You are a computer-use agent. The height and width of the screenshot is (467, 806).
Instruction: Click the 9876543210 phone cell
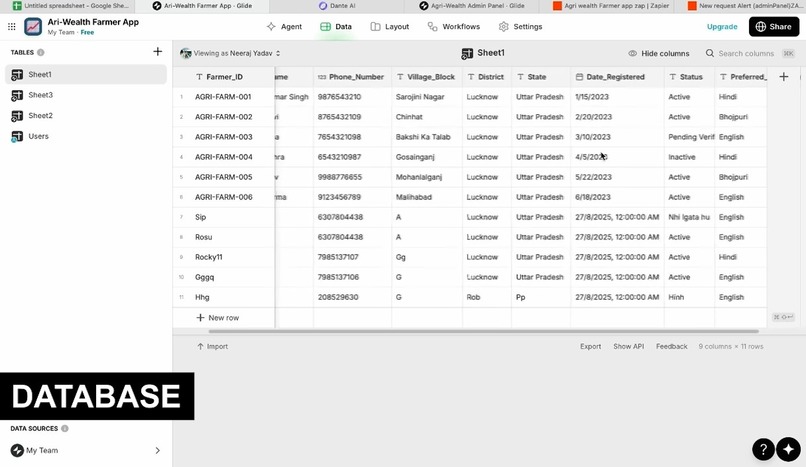click(x=352, y=97)
